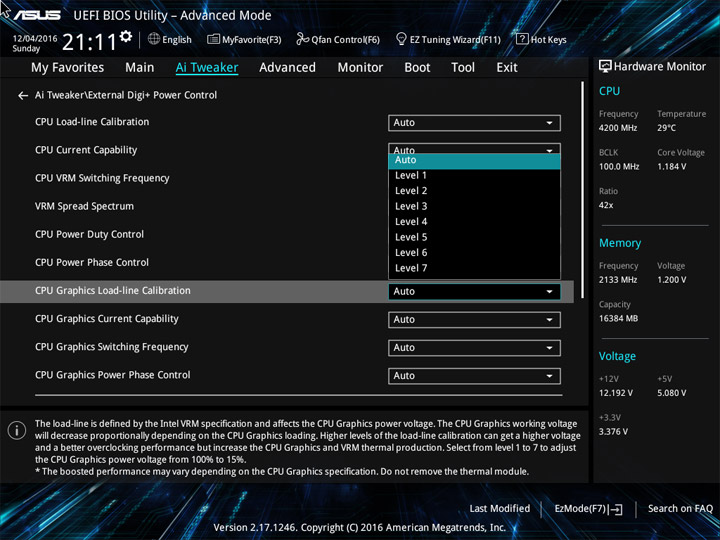Open Qfan Control(F6) text label
This screenshot has height=540, width=720.
click(345, 40)
